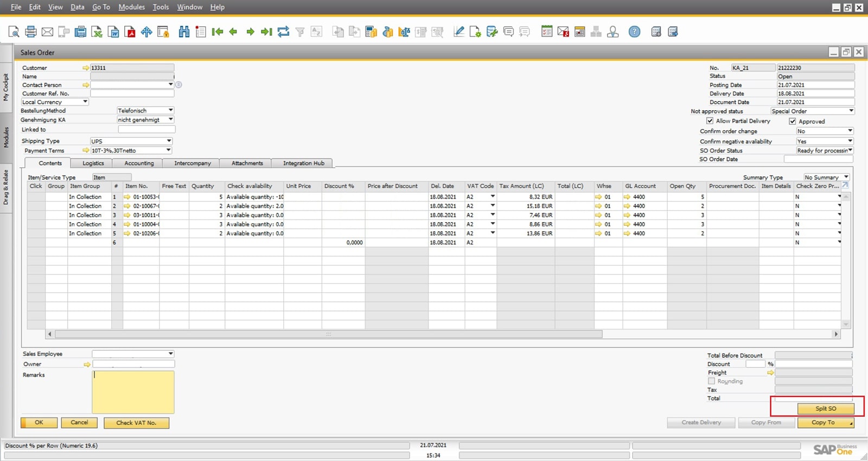
Task: Send document by email icon
Action: point(47,32)
